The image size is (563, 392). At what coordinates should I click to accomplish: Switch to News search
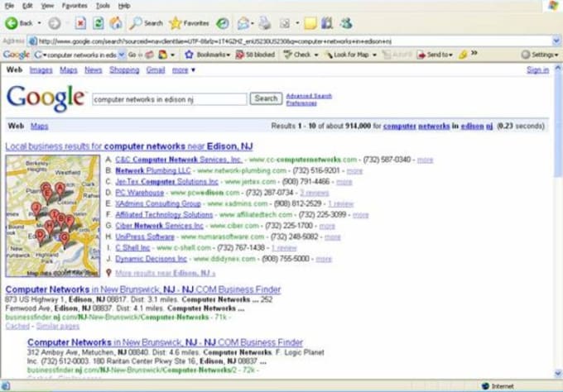click(x=94, y=70)
